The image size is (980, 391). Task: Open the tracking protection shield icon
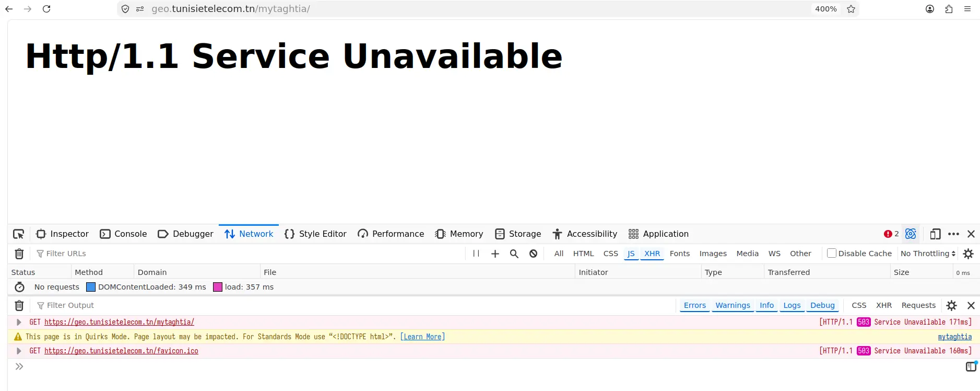[x=125, y=9]
